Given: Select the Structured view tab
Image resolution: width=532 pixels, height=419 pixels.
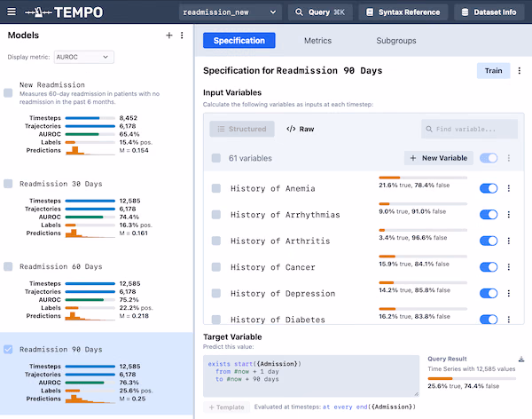Looking at the screenshot, I should pyautogui.click(x=242, y=129).
